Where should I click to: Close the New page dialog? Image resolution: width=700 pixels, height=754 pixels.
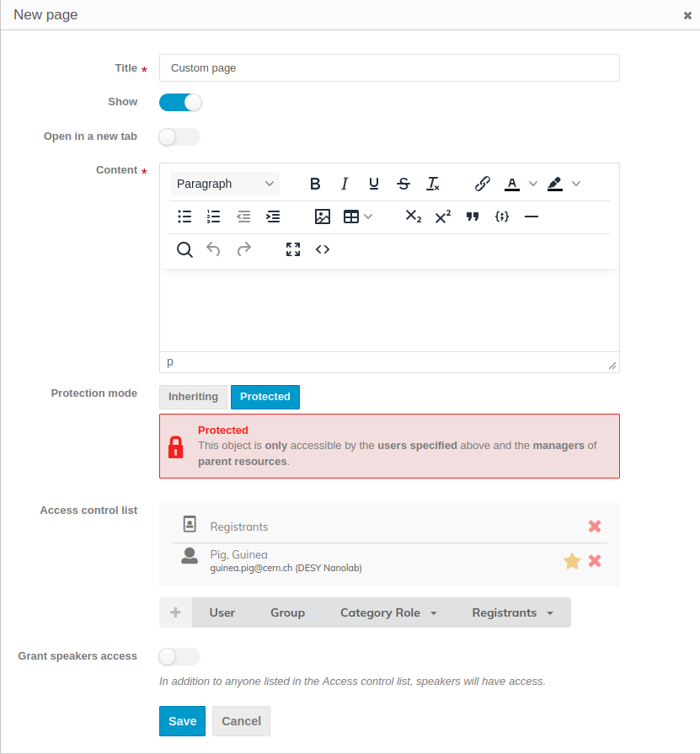[687, 15]
